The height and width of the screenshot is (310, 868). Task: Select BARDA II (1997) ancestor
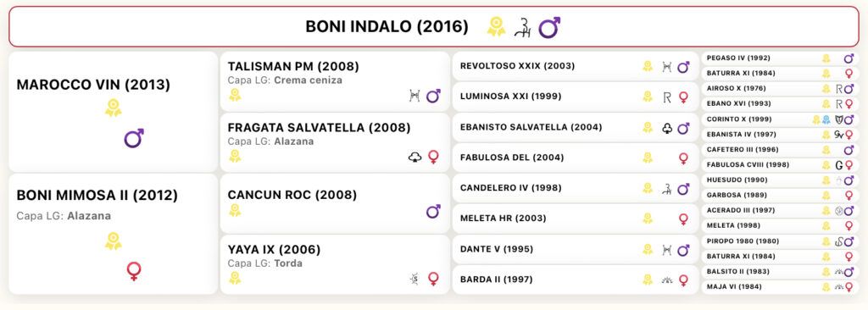click(x=576, y=280)
